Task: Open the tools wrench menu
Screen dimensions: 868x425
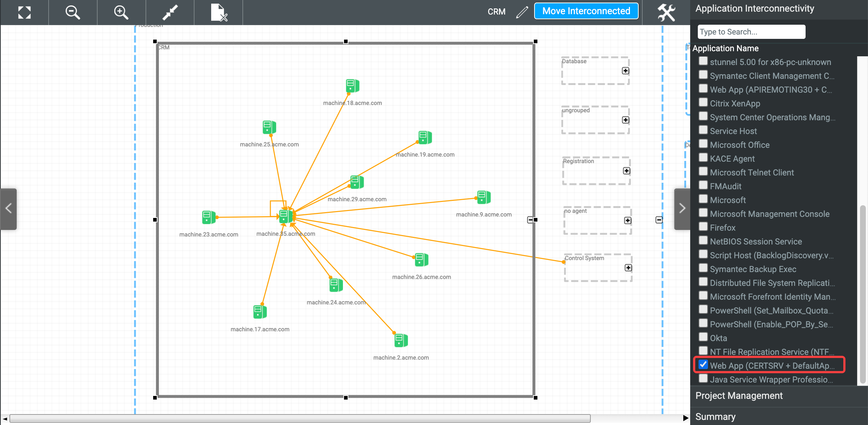Action: click(x=666, y=12)
